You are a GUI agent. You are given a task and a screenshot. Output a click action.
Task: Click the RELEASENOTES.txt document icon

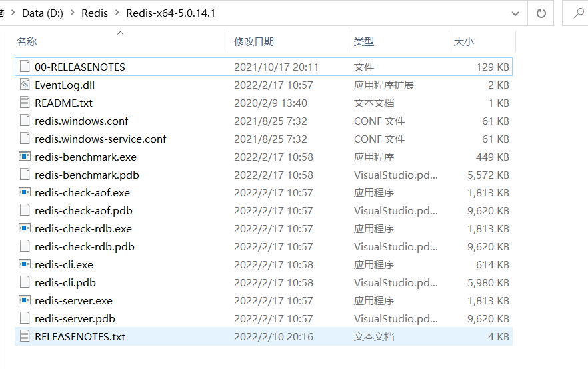pos(25,336)
